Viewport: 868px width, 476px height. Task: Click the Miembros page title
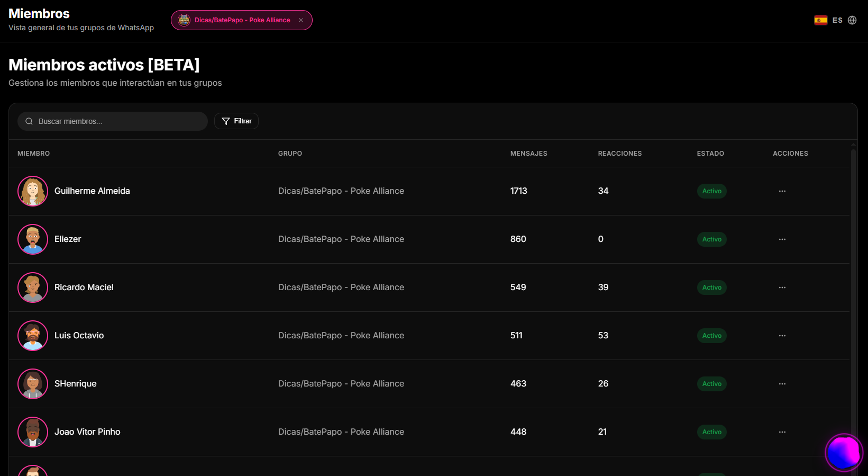tap(39, 13)
